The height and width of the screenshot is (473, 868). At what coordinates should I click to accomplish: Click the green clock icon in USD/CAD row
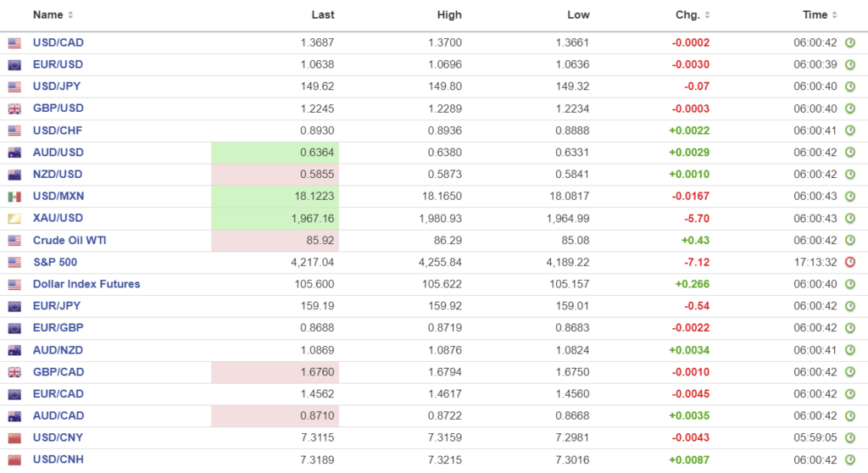849,43
